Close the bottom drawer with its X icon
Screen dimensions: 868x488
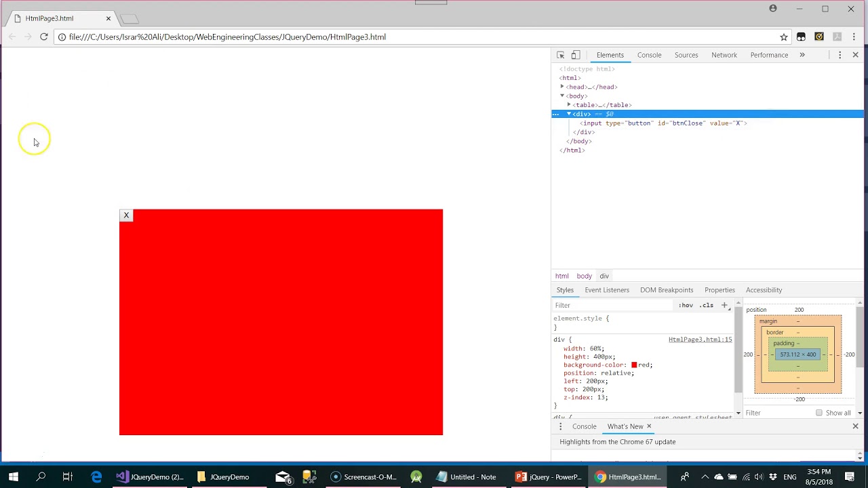pyautogui.click(x=855, y=426)
